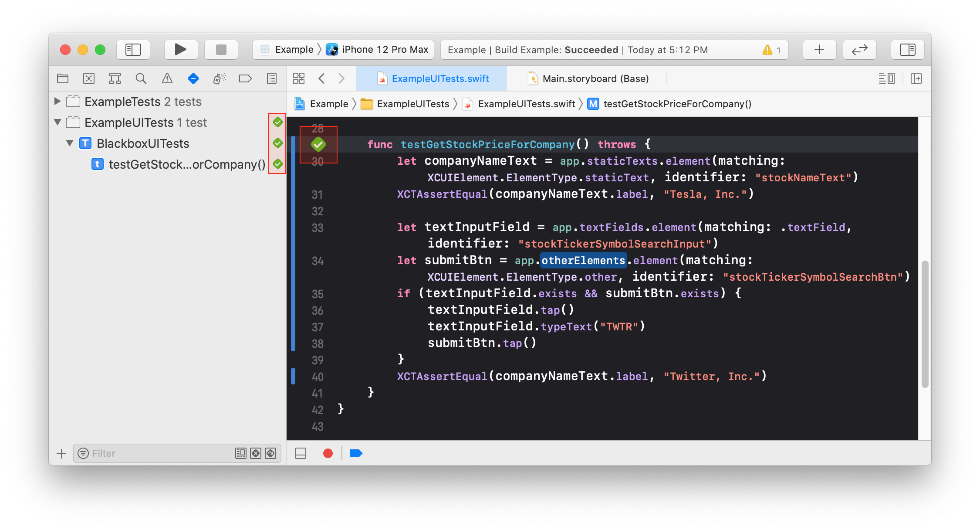Image resolution: width=980 pixels, height=530 pixels.
Task: Click BlackboxUITests passed status checkmark
Action: point(277,143)
